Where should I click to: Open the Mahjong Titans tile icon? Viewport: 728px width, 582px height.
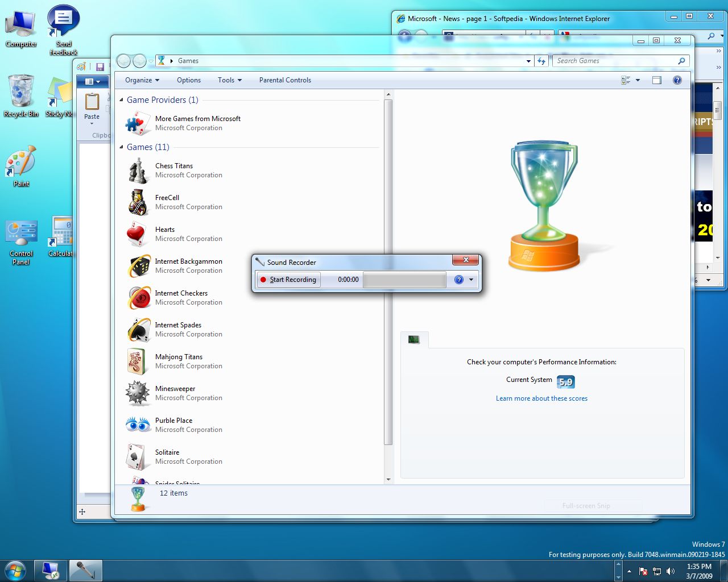coord(138,361)
